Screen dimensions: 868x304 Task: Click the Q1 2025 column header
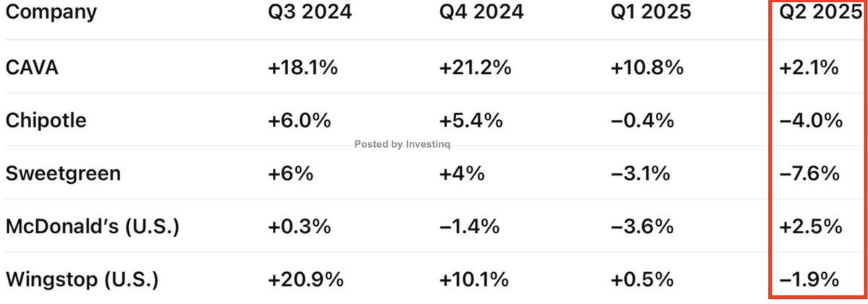click(x=650, y=12)
